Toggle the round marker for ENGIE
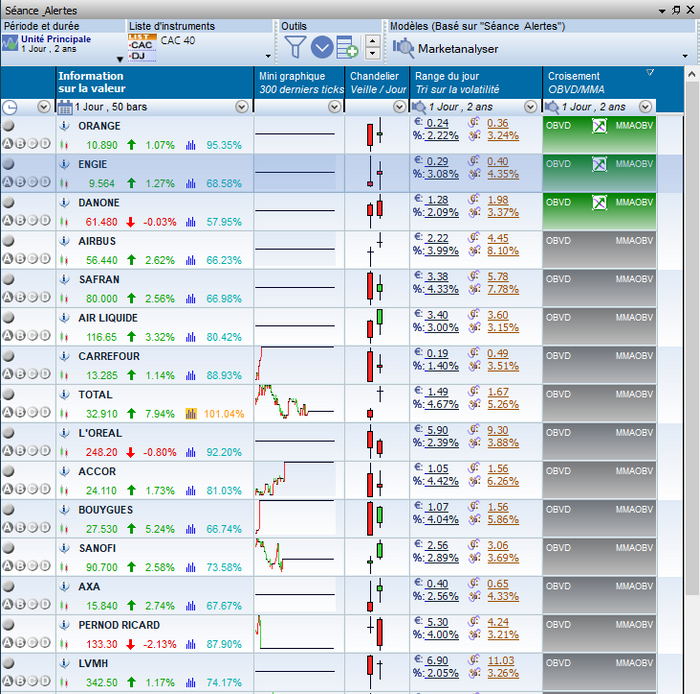The height and width of the screenshot is (694, 700). [8, 164]
